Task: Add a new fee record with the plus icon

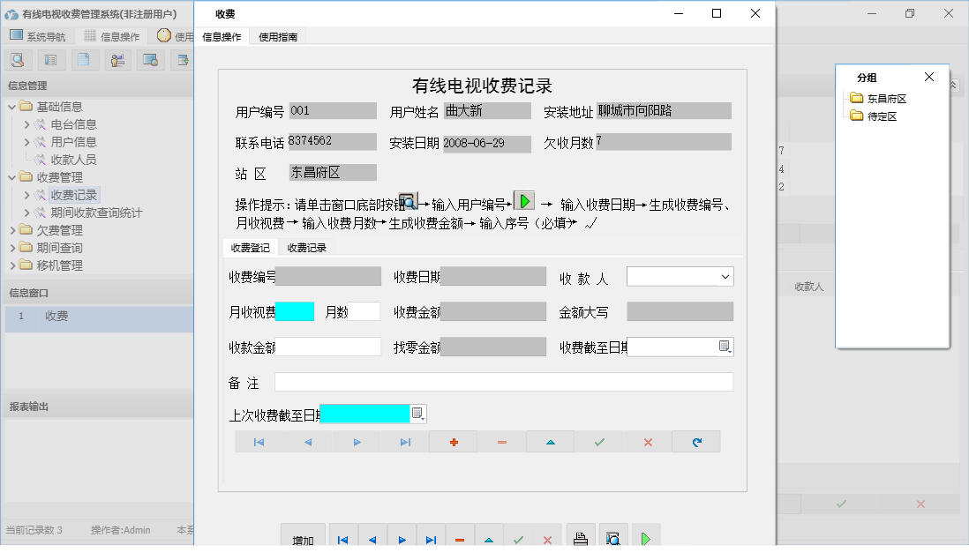Action: click(x=453, y=441)
